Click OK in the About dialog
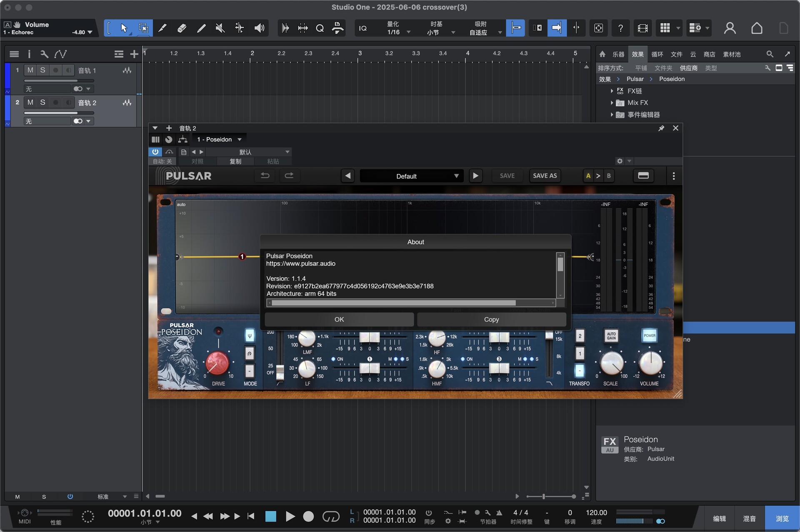 pos(339,319)
